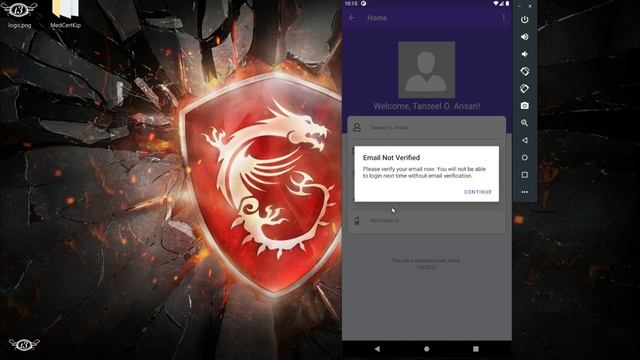
Task: Click the emulator sidebar home circle
Action: (x=524, y=158)
